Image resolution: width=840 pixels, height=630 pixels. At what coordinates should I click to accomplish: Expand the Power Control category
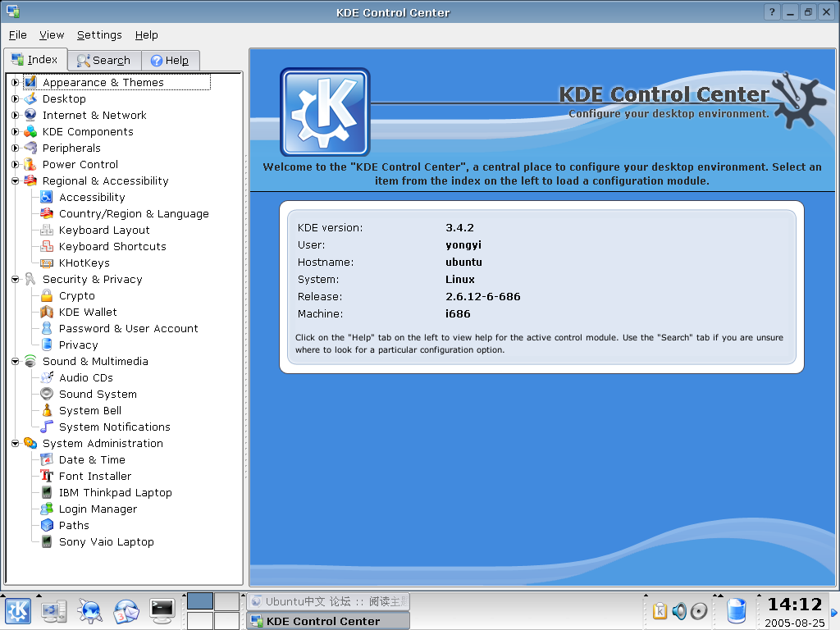[15, 164]
